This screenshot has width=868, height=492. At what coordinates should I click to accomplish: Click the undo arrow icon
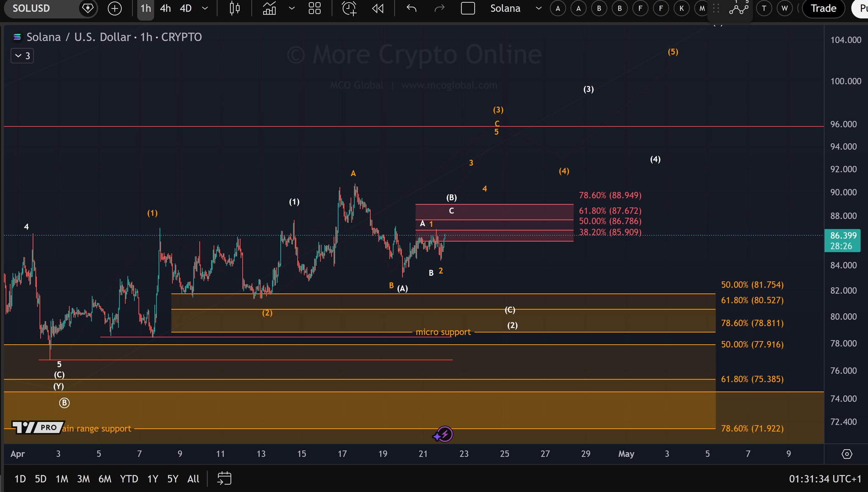(411, 8)
